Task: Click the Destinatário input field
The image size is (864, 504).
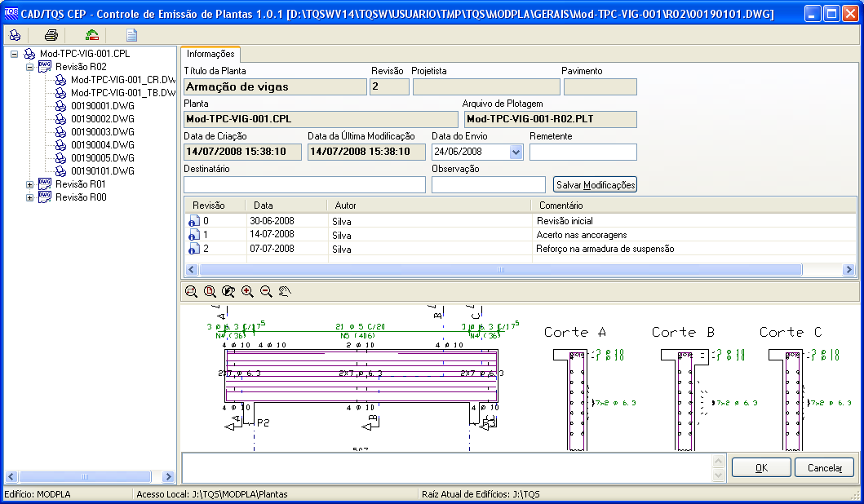Action: pyautogui.click(x=304, y=185)
